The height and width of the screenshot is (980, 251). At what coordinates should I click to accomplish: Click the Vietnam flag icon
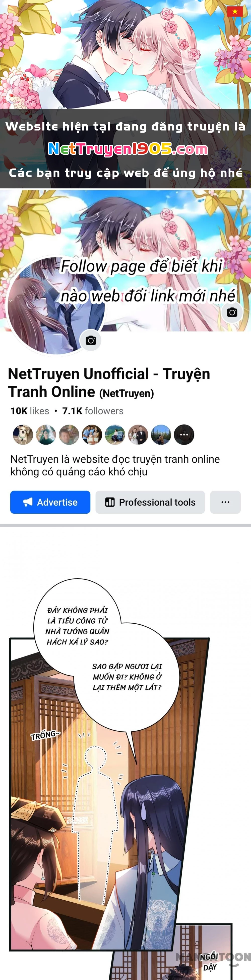tap(235, 11)
